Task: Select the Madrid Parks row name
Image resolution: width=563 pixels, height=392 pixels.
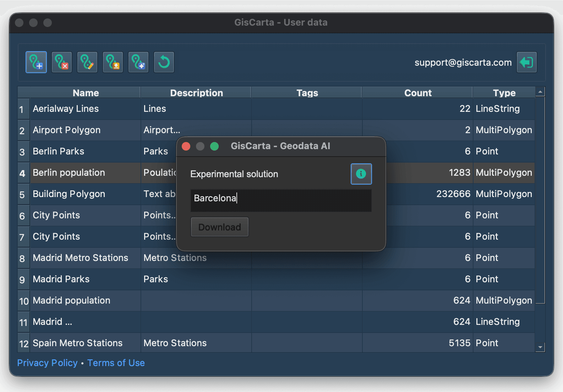Action: tap(61, 279)
